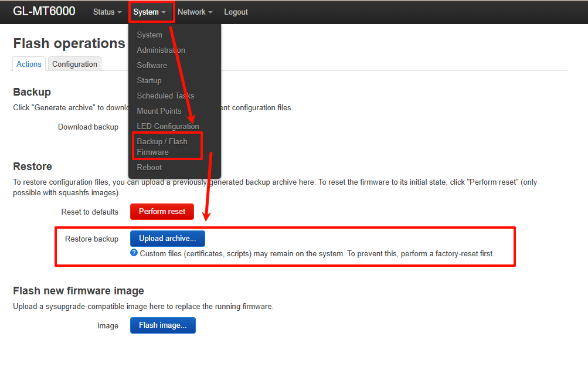This screenshot has height=387, width=588.
Task: Open Administration menu entry
Action: tap(161, 50)
